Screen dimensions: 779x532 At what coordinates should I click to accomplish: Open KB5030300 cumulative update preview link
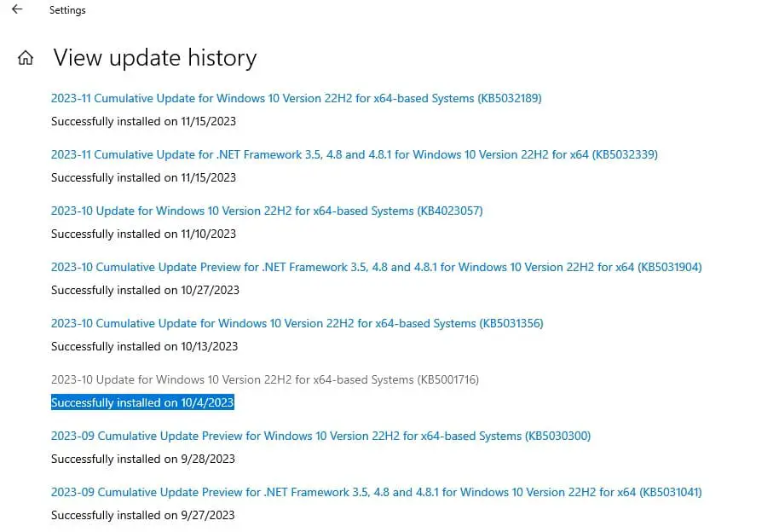(x=320, y=437)
